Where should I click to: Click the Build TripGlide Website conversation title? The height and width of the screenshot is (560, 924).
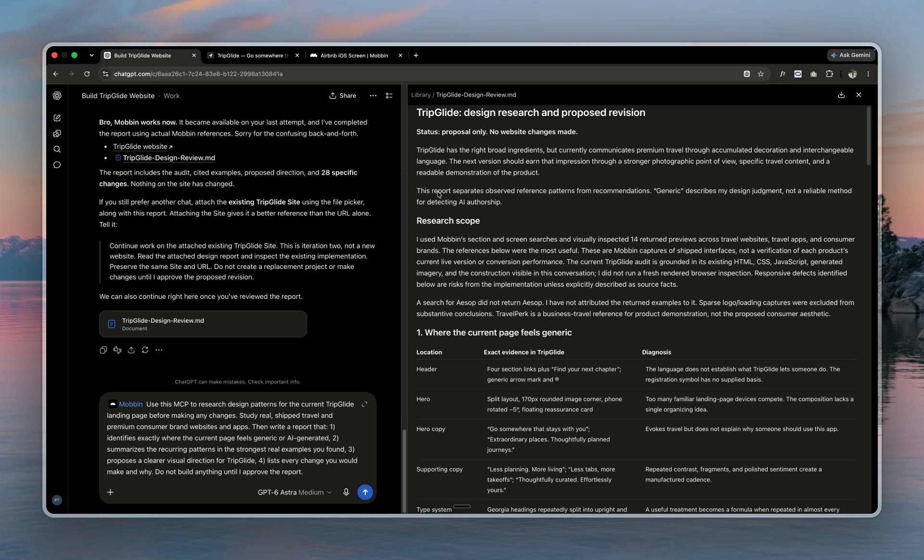[x=118, y=96]
